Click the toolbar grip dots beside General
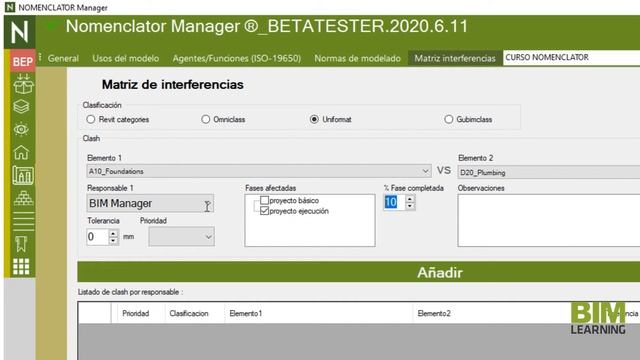The width and height of the screenshot is (640, 360). click(x=40, y=58)
